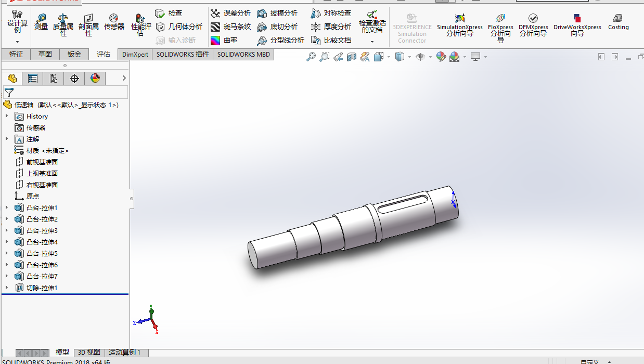Click Dynamic Annotation Views icon
Image resolution: width=644 pixels, height=364 pixels.
(x=365, y=57)
